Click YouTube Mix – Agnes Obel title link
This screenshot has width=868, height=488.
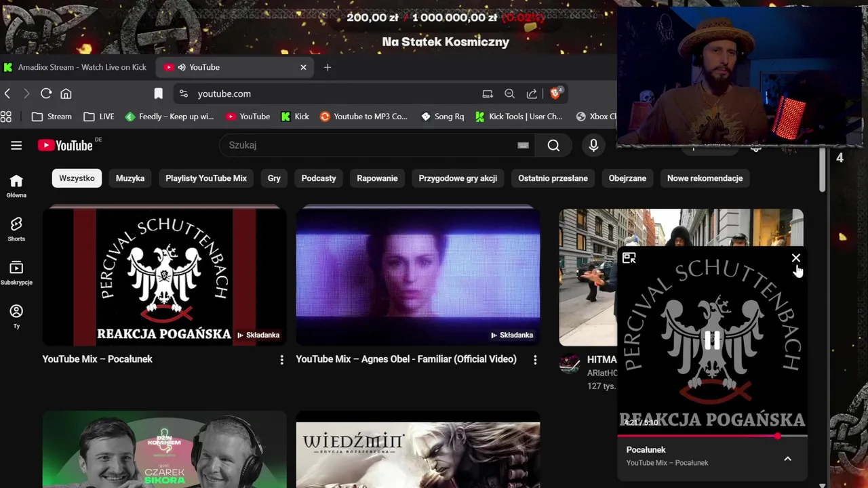(406, 359)
